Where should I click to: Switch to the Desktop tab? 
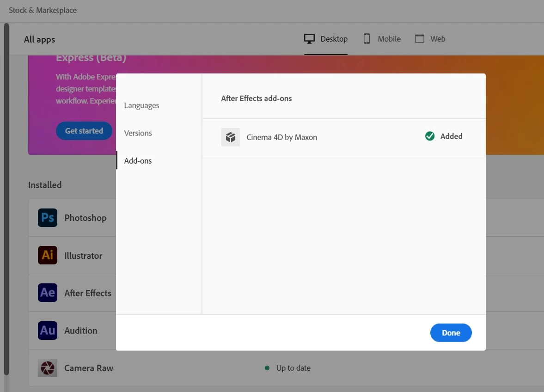[x=326, y=39]
